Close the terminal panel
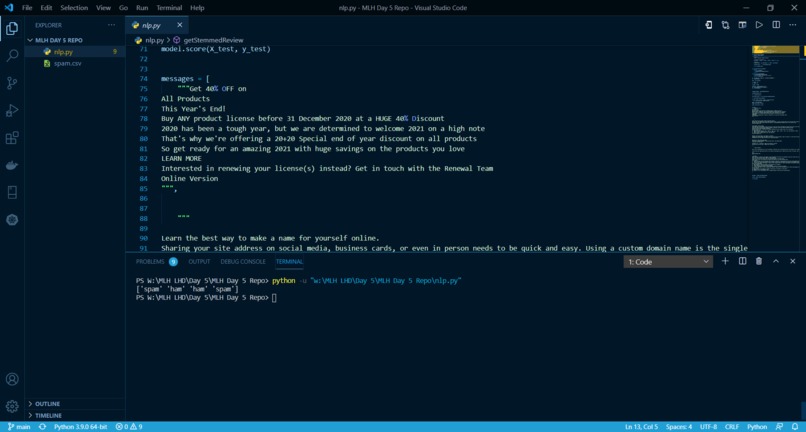 793,261
